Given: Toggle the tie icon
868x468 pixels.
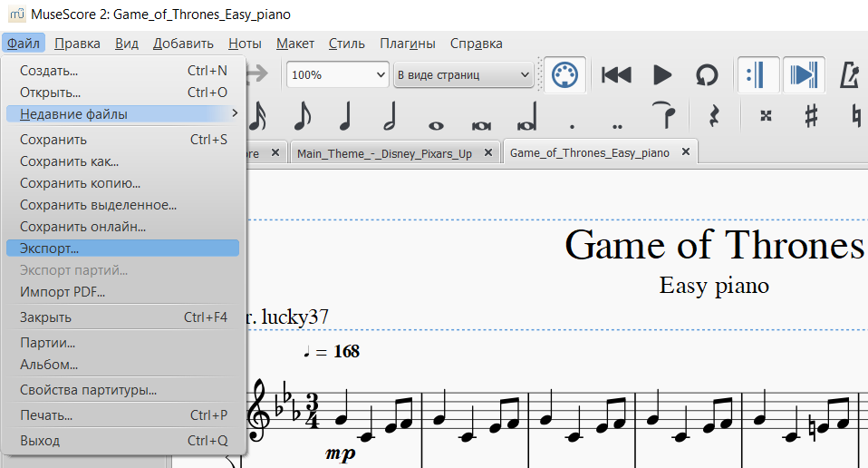Looking at the screenshot, I should pyautogui.click(x=664, y=114).
